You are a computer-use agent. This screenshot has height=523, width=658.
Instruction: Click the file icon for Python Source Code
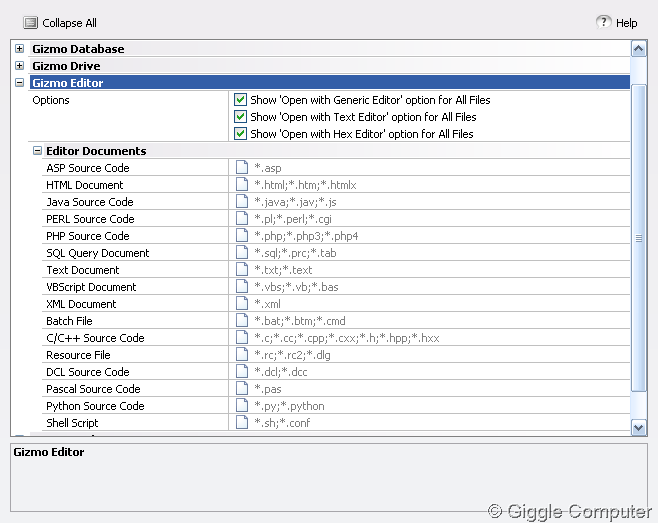pos(242,405)
